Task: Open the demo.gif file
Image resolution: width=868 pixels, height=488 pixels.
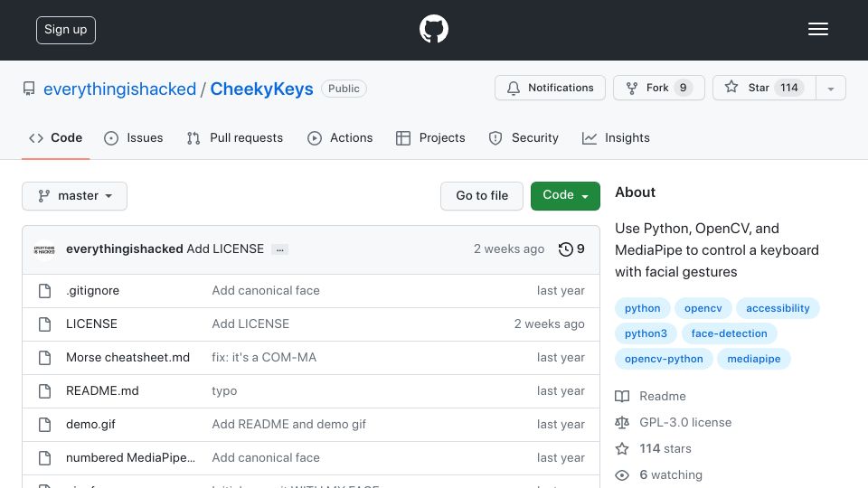Action: pos(90,425)
